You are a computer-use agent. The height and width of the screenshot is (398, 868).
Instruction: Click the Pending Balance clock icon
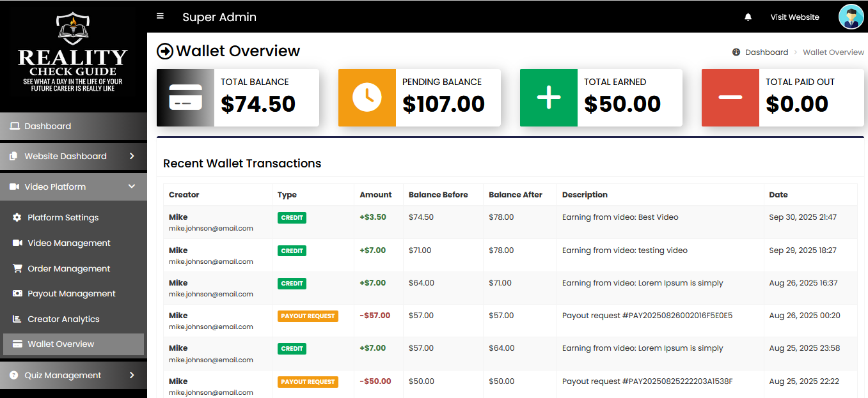click(x=367, y=98)
